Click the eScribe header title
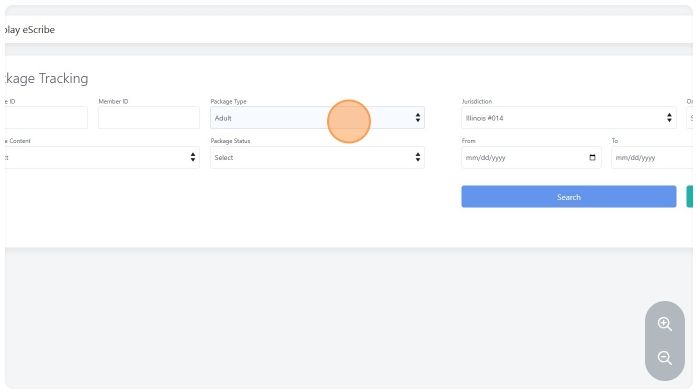 point(30,30)
